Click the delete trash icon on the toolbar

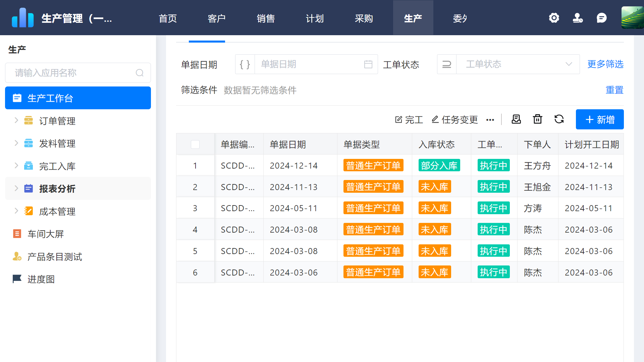coord(537,119)
